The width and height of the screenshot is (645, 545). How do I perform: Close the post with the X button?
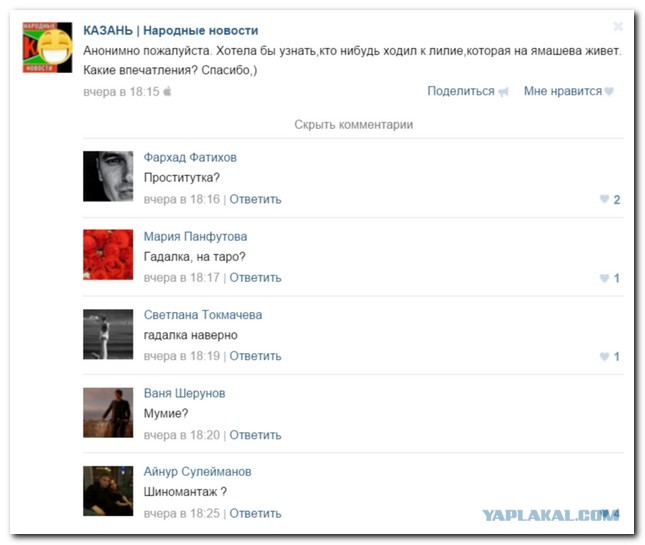[x=618, y=27]
